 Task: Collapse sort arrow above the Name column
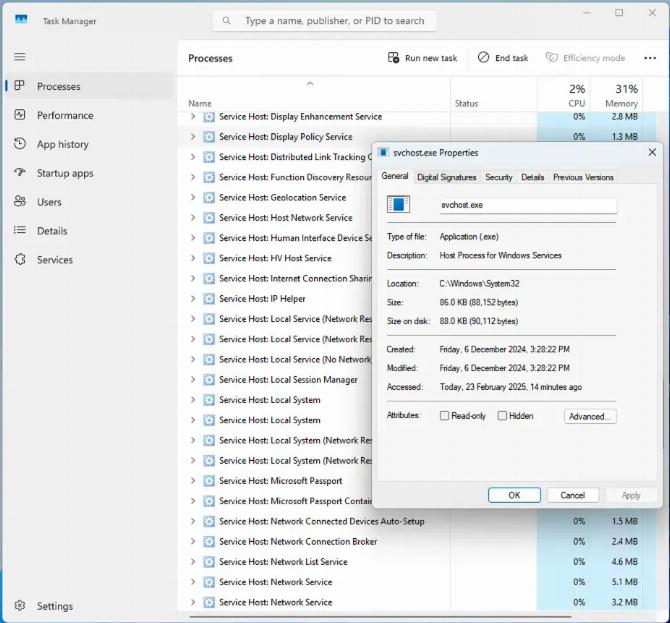pos(310,84)
